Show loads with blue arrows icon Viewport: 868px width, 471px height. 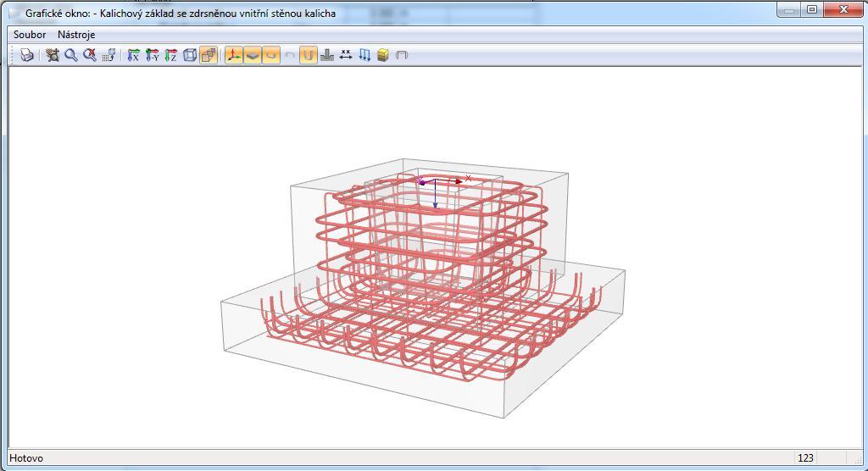tap(364, 55)
